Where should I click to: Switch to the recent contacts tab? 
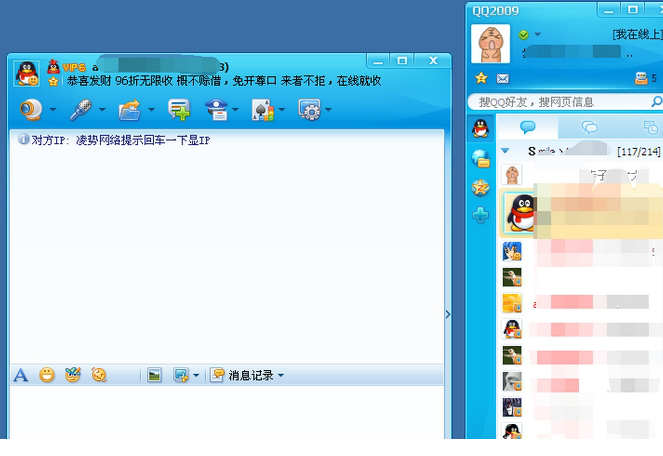(651, 127)
